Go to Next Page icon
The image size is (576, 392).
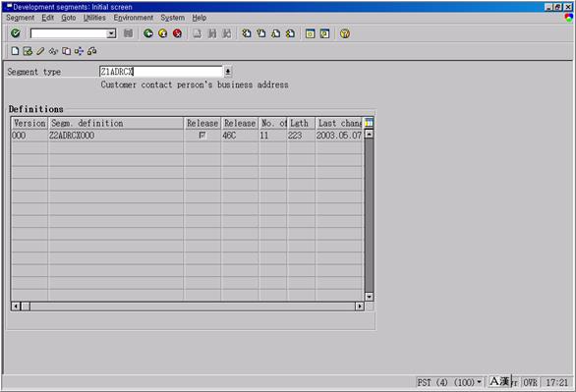[x=275, y=33]
